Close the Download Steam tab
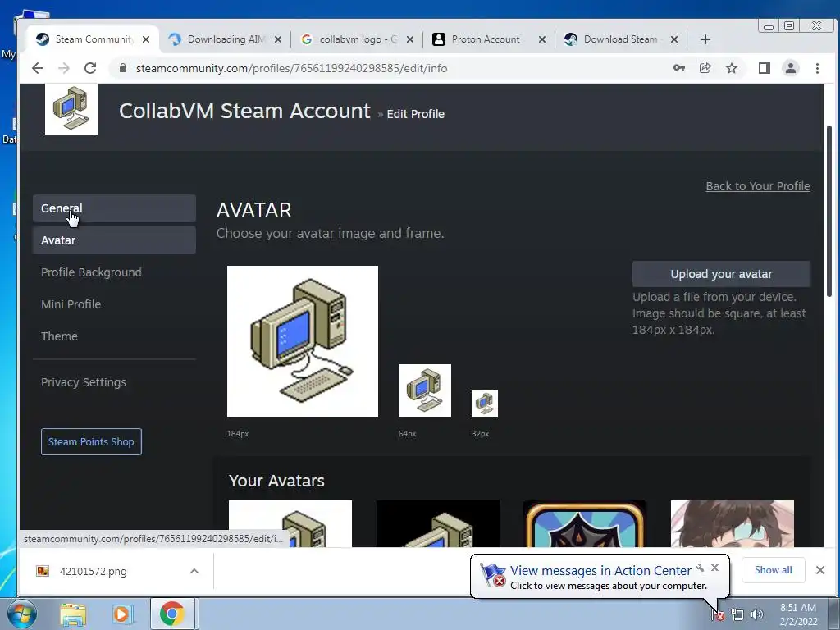The width and height of the screenshot is (840, 630). click(x=674, y=39)
